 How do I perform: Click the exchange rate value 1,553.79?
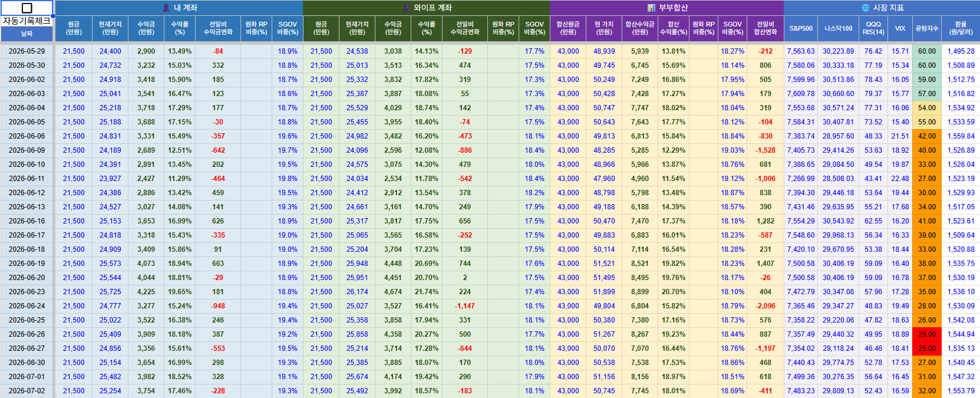click(961, 391)
